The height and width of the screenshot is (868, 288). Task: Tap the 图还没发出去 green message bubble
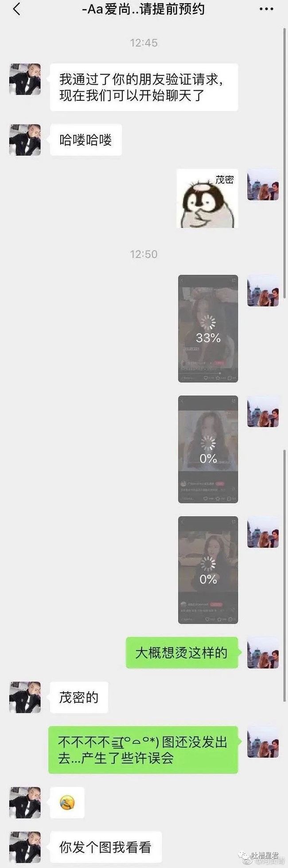(143, 750)
